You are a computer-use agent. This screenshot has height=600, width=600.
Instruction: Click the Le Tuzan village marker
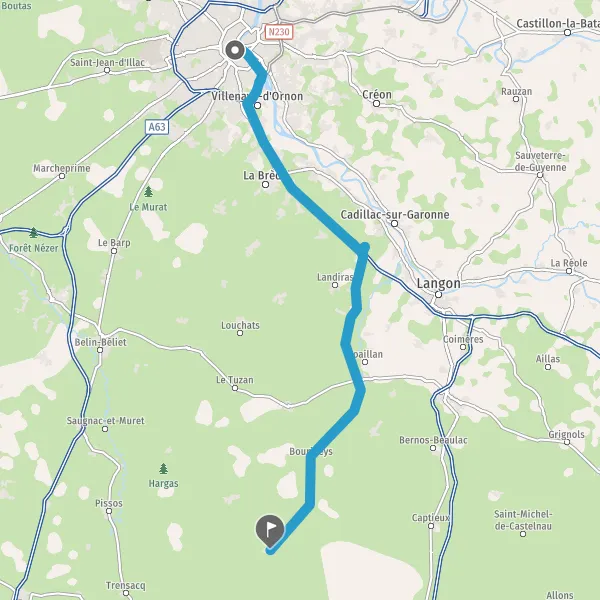(235, 388)
